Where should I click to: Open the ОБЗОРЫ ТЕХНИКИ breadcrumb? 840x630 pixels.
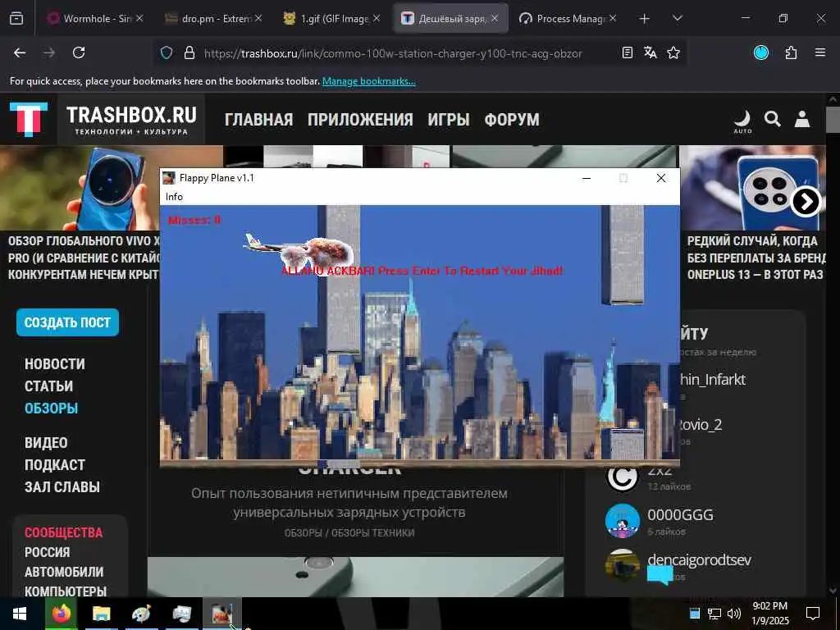(373, 533)
